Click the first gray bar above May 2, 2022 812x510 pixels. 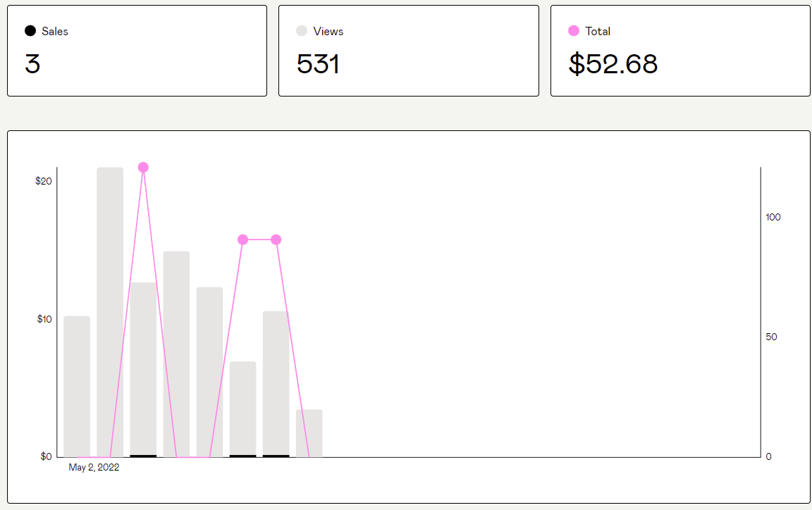point(77,386)
